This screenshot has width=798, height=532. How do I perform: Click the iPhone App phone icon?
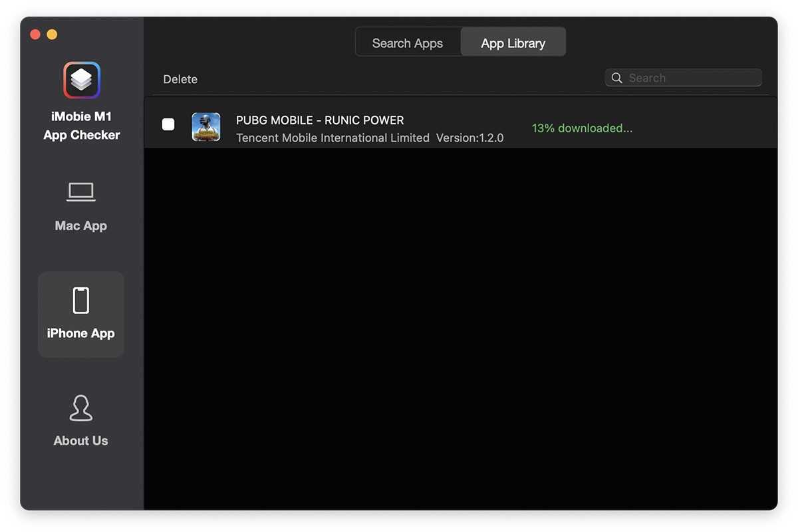pos(81,301)
